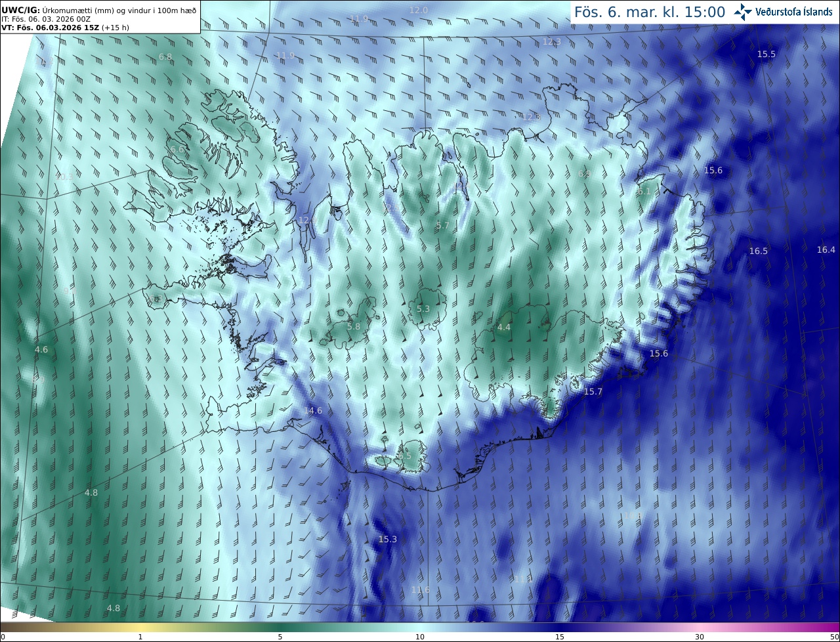Click the 16.4 value label on the map
Viewport: 840px width, 642px height.
click(826, 249)
